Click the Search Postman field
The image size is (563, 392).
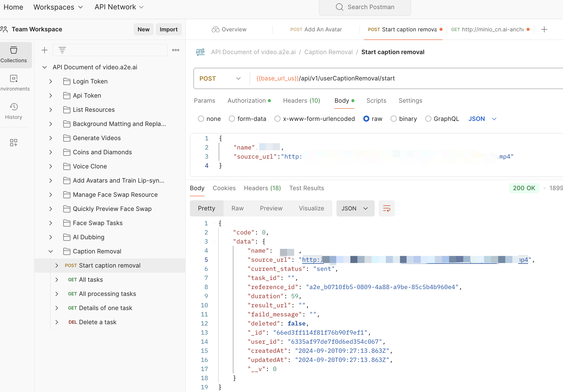pyautogui.click(x=365, y=7)
